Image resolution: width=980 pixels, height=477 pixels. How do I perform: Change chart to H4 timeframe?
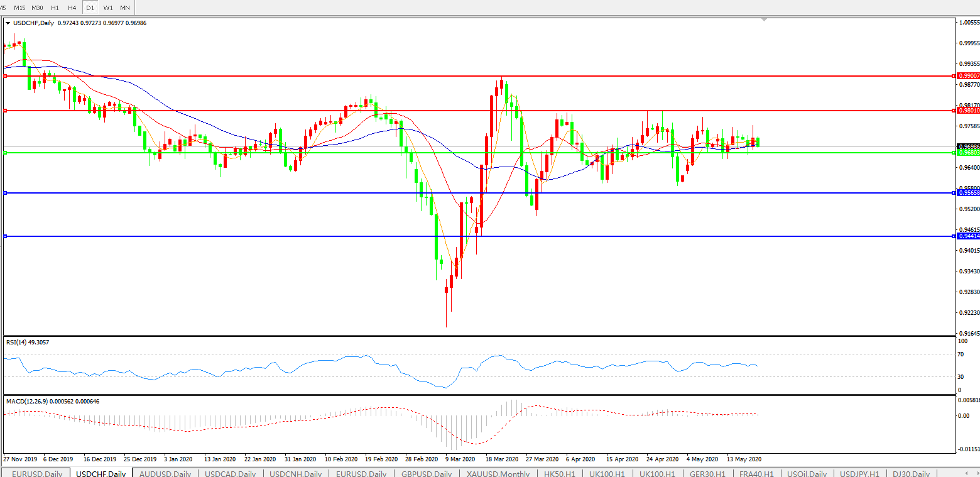pos(72,8)
